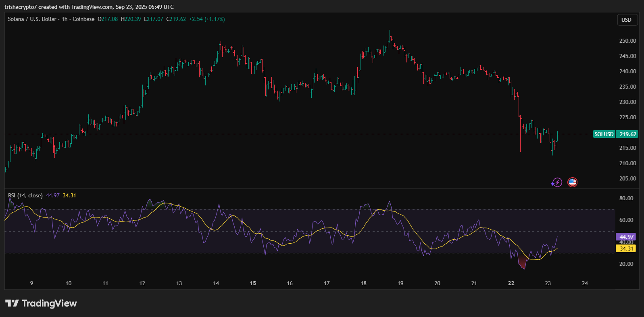
Task: Click the 80.00 RSI scale label
Action: [626, 198]
